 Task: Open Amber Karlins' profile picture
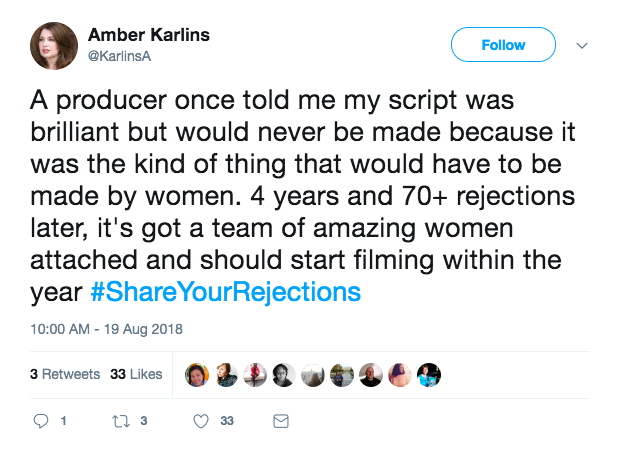coord(59,46)
